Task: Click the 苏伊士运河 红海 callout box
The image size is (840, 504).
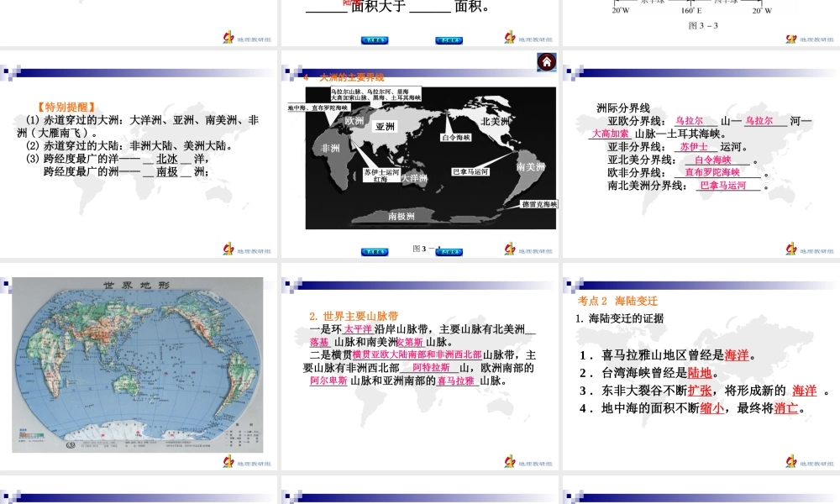Action: click(381, 176)
